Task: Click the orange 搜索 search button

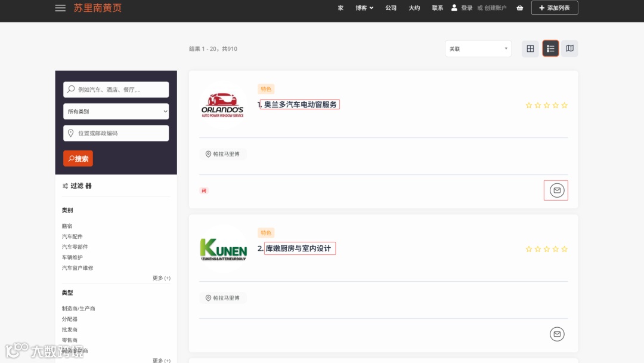Action: (x=78, y=158)
